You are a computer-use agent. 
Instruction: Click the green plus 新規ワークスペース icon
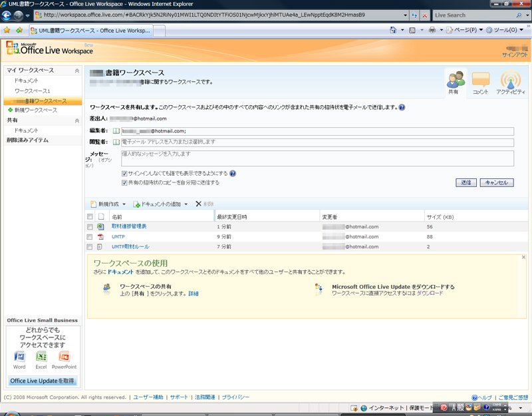tap(10, 110)
